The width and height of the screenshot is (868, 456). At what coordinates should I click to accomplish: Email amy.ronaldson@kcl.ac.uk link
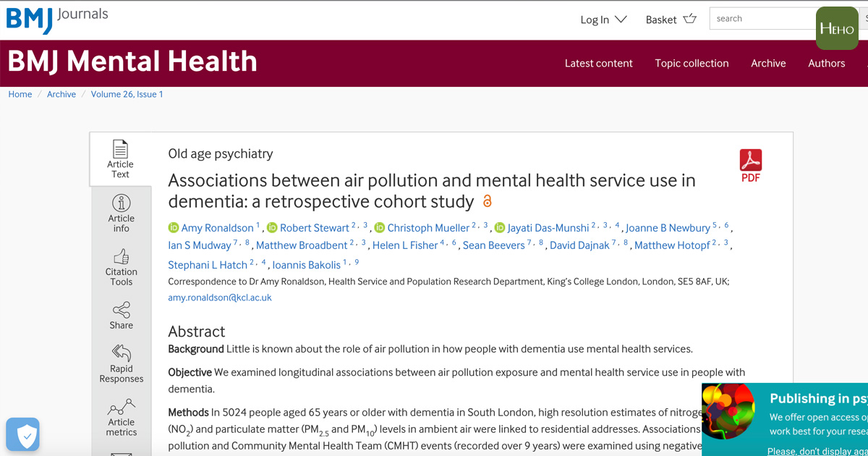[x=220, y=297]
